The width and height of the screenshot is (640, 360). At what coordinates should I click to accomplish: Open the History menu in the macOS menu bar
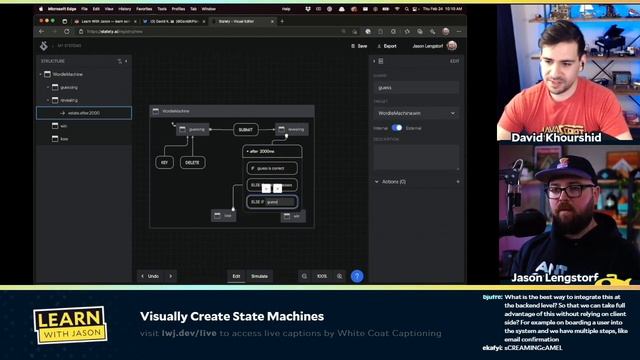click(x=124, y=9)
